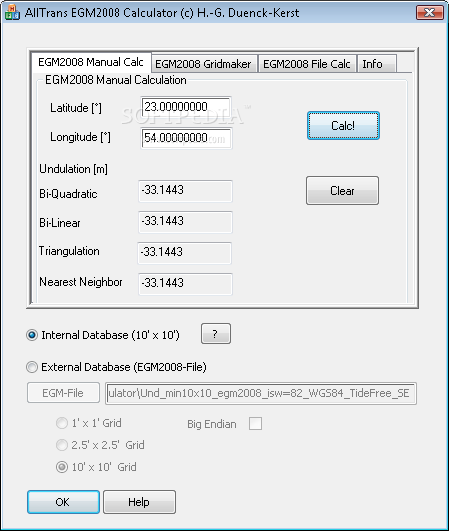Choose the 2.5' x 2.5' Grid option

tap(62, 445)
